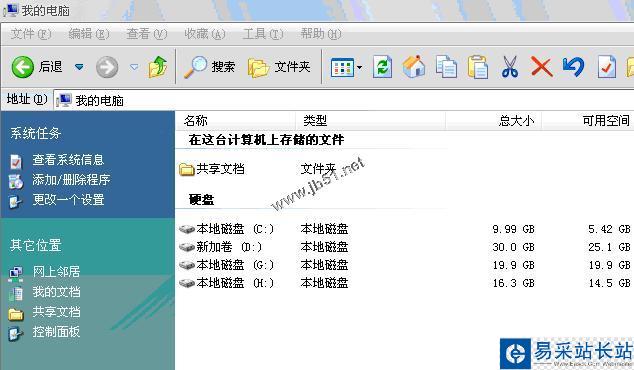This screenshot has height=370, width=634.
Task: Click the 更改一个设置 icon
Action: click(x=16, y=201)
